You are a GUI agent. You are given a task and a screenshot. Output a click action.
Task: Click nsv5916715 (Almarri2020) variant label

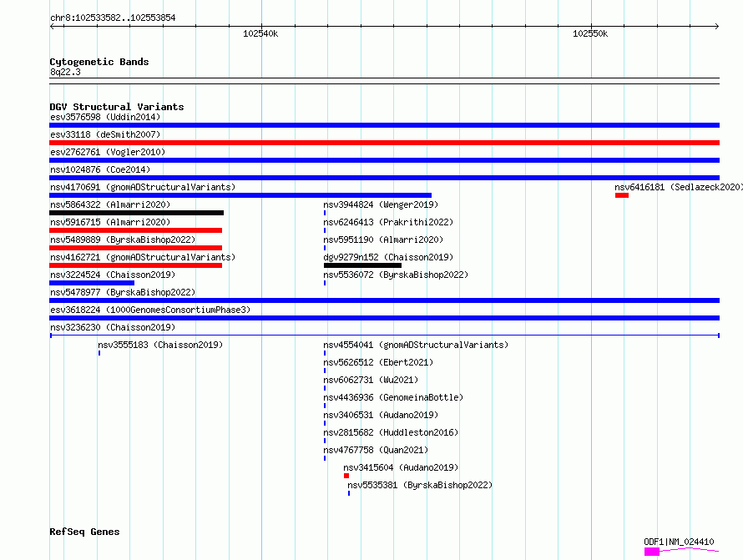[x=110, y=222]
